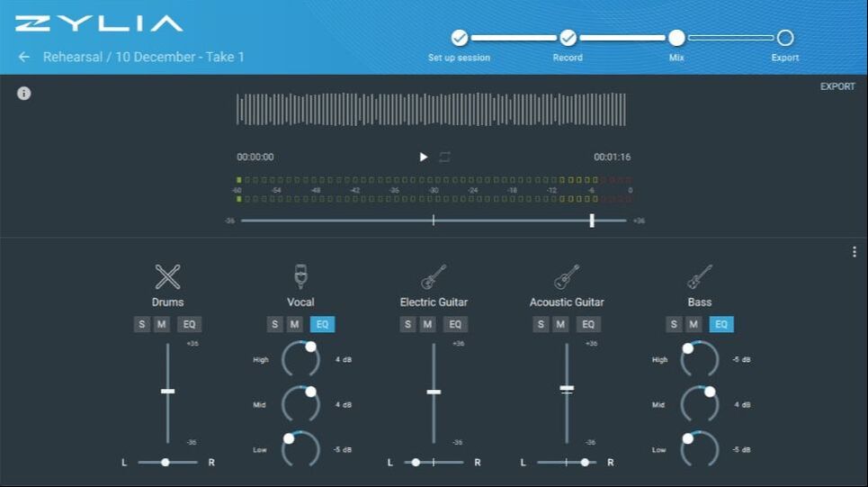Click the Acoustic Guitar volume fader handle
868x487 pixels.
[567, 388]
